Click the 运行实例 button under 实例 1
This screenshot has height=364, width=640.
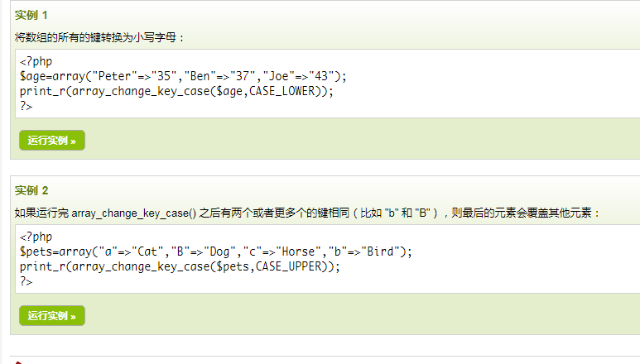click(51, 140)
